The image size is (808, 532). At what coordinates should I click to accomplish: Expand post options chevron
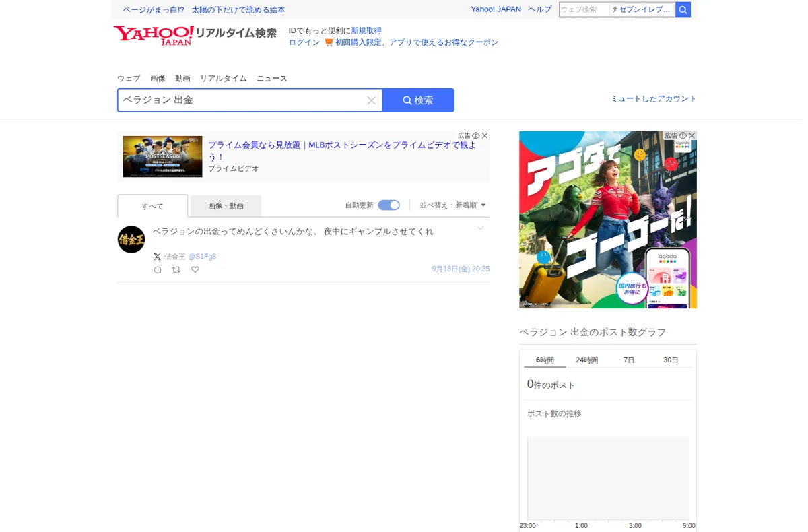pyautogui.click(x=480, y=228)
